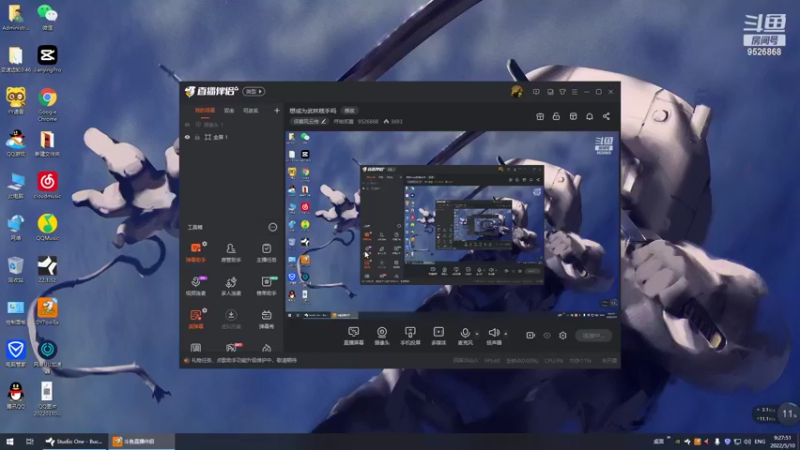The width and height of the screenshot is (800, 450).
Task: Select the first scene tab 我的场景
Action: click(x=205, y=111)
